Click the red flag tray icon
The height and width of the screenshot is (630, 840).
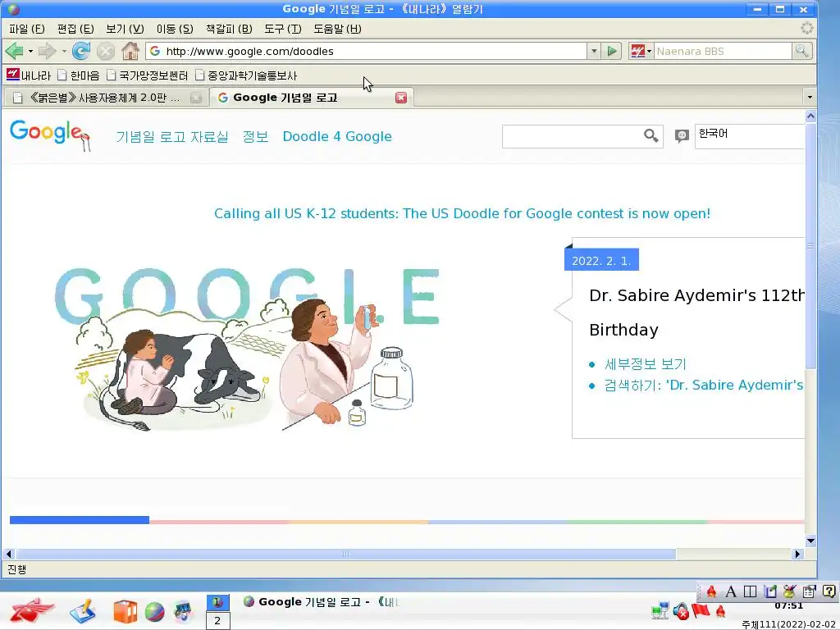[x=701, y=610]
